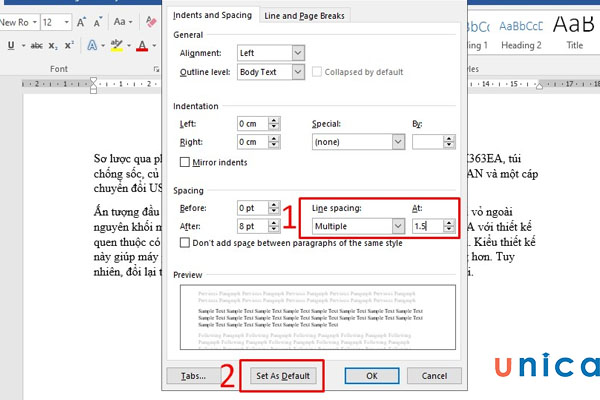Open Text Effects glowing A icon
Viewport: 600px width, 400px height.
click(92, 46)
